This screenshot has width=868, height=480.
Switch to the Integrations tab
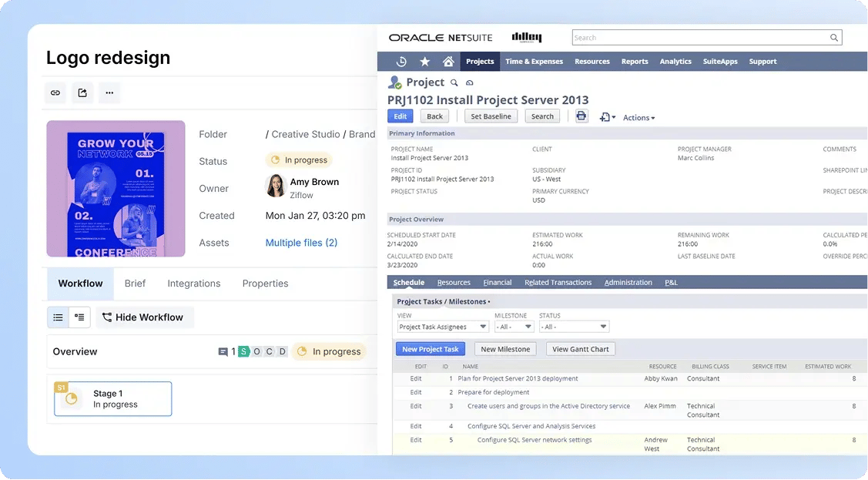(194, 284)
